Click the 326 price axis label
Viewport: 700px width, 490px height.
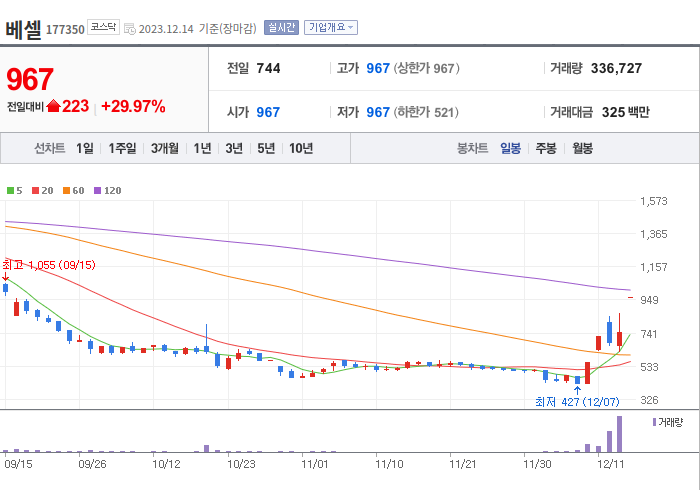pos(649,400)
